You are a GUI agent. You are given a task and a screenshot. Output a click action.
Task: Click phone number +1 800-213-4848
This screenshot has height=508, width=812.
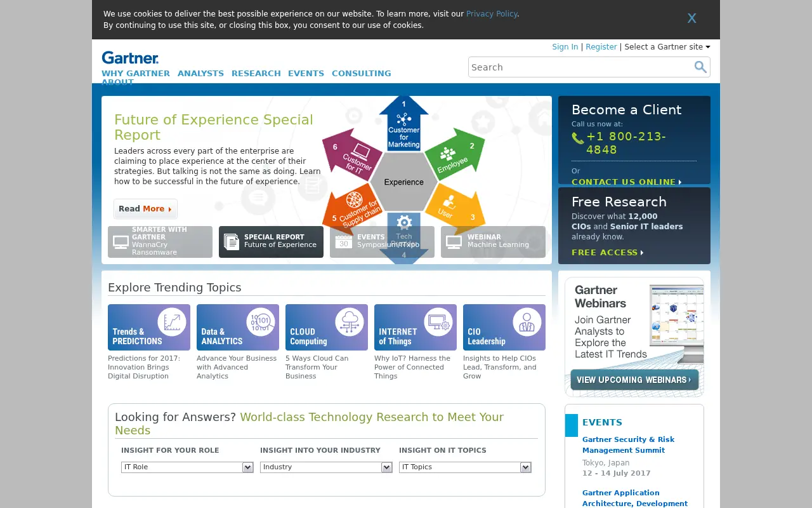click(x=626, y=144)
